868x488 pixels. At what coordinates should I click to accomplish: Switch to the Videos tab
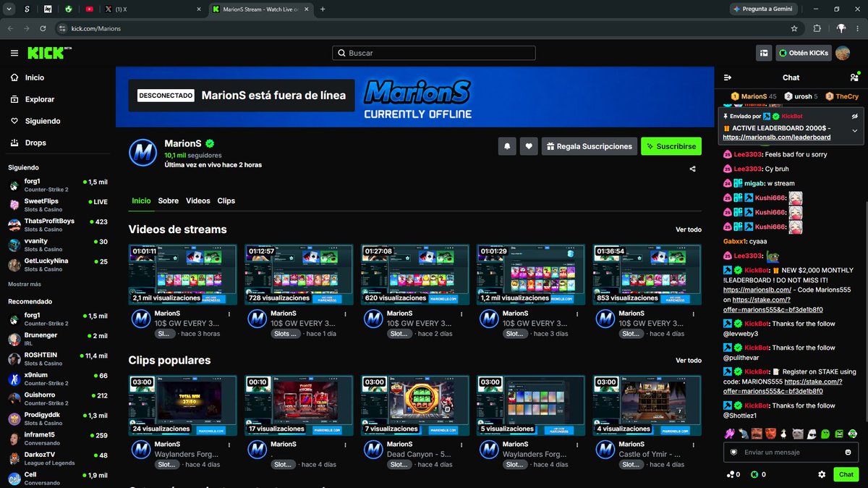pyautogui.click(x=198, y=201)
